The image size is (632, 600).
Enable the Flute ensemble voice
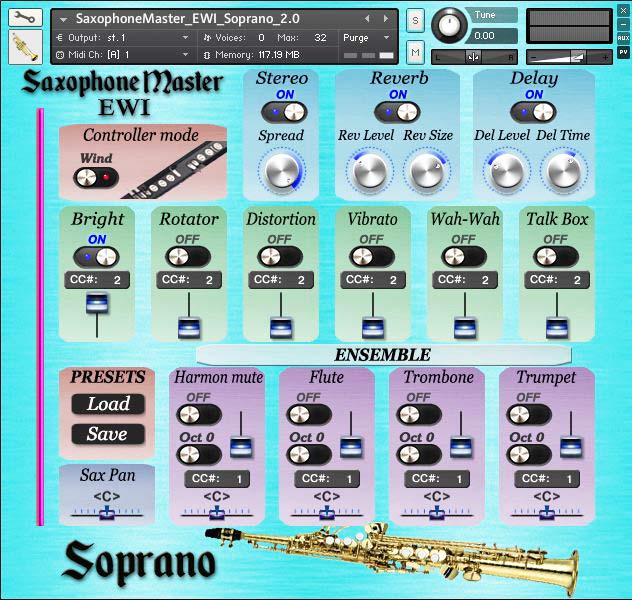[309, 415]
